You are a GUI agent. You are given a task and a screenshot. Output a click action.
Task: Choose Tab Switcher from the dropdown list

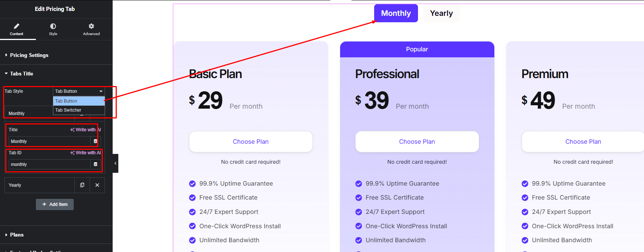coord(68,110)
